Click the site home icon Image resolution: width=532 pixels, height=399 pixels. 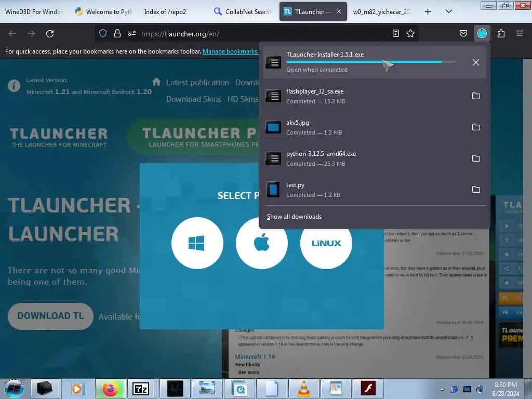156,82
